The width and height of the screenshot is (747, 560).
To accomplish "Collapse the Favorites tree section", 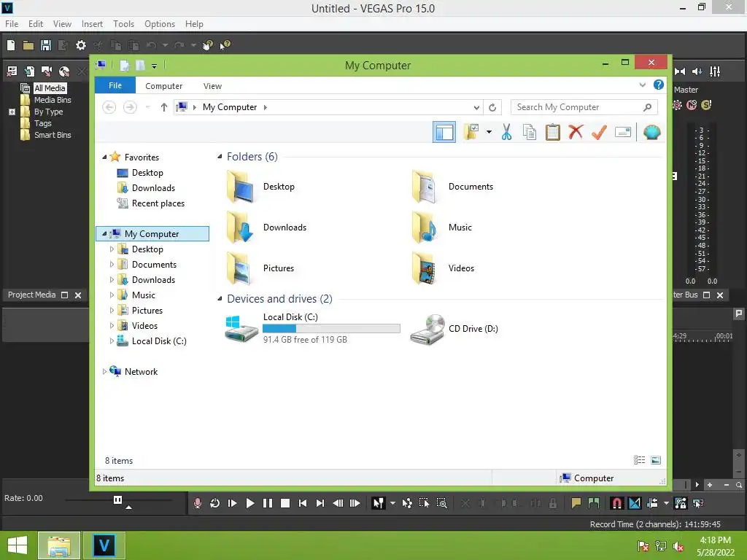I will tap(104, 157).
